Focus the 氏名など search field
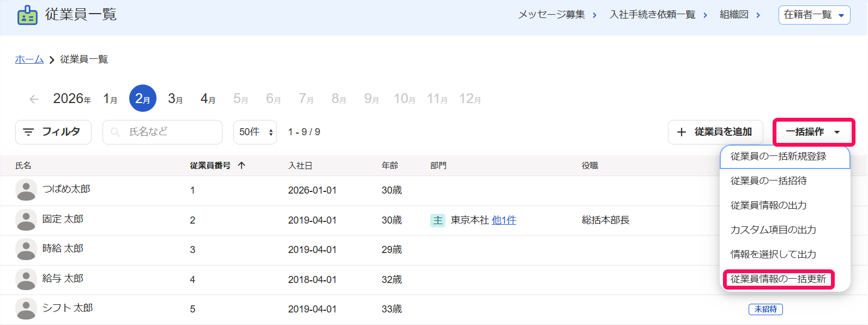The width and height of the screenshot is (868, 325). pos(162,132)
